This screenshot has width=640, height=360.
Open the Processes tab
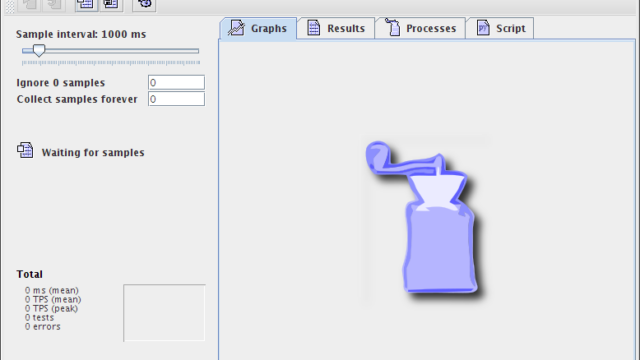(x=420, y=29)
